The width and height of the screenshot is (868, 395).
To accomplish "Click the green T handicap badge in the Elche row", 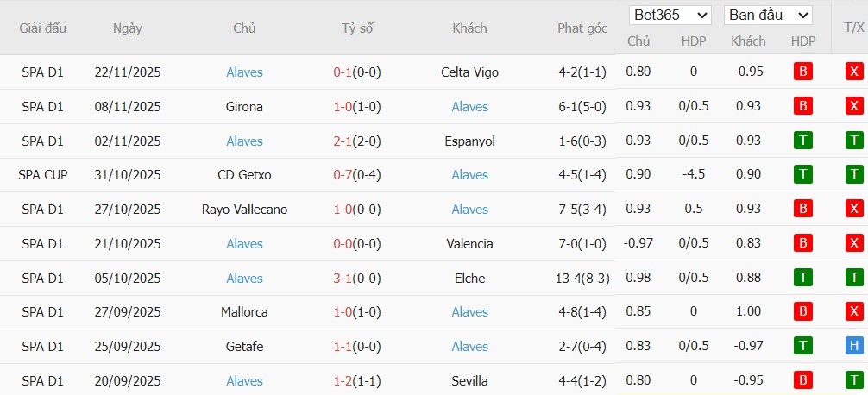I will click(x=802, y=278).
